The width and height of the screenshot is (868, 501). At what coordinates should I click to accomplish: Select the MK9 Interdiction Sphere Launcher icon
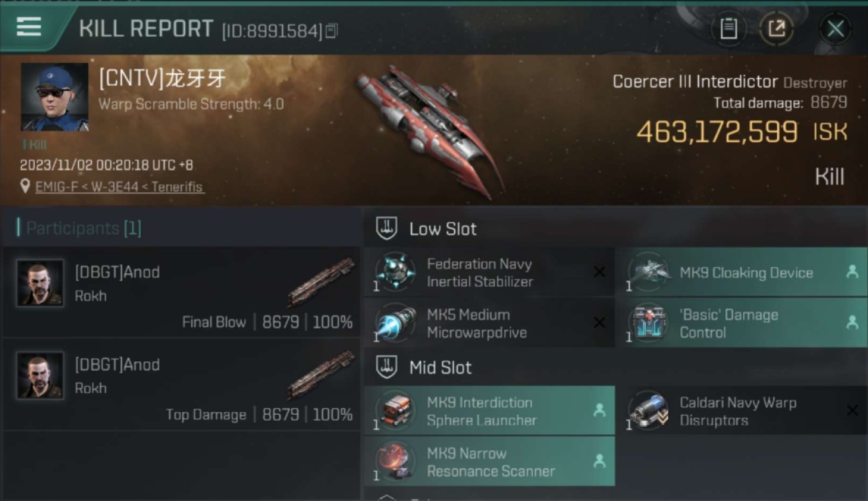tap(396, 410)
